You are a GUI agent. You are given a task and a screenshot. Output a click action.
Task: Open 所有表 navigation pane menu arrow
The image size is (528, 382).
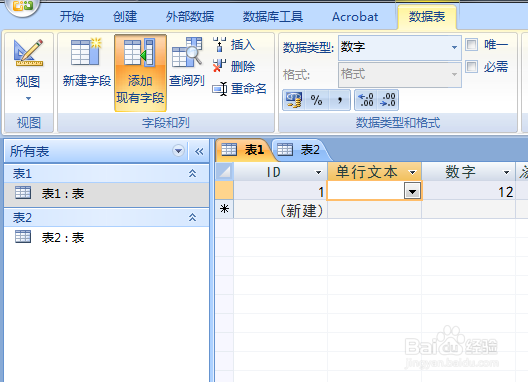point(178,151)
